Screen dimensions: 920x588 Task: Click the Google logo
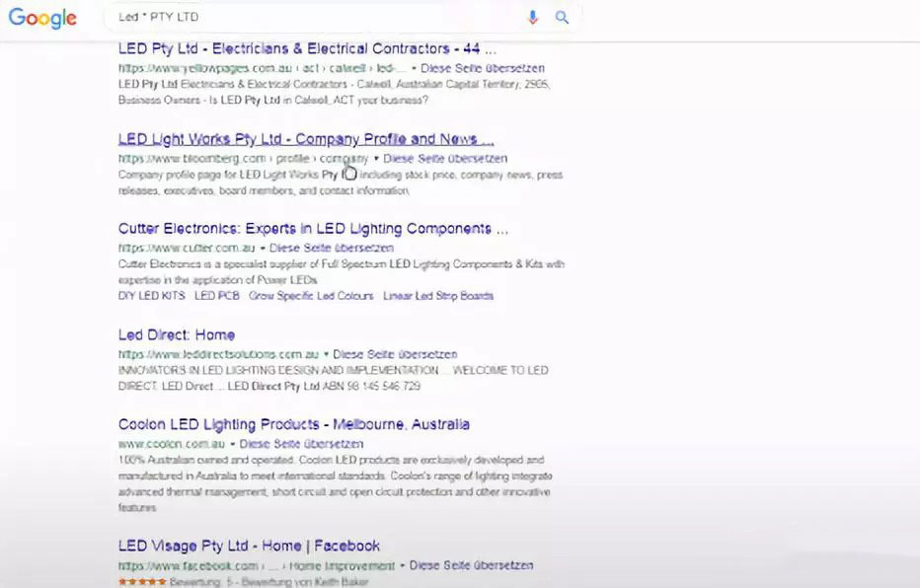42,17
